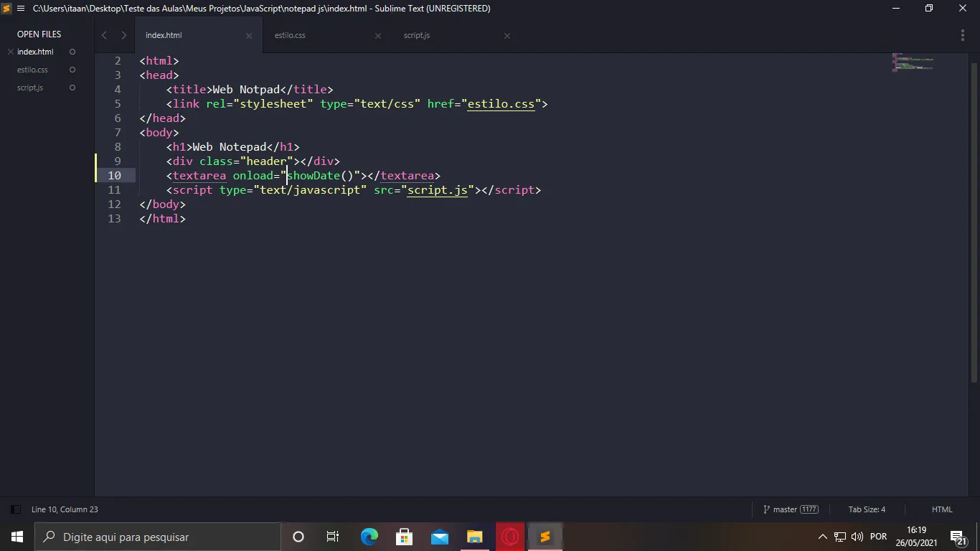
Task: Switch to the script.js tab
Action: (x=417, y=35)
